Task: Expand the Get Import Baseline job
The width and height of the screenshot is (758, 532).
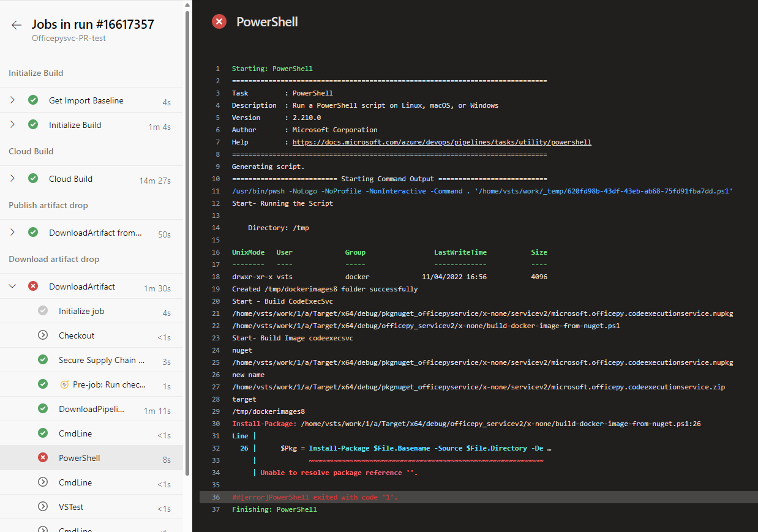Action: click(13, 100)
